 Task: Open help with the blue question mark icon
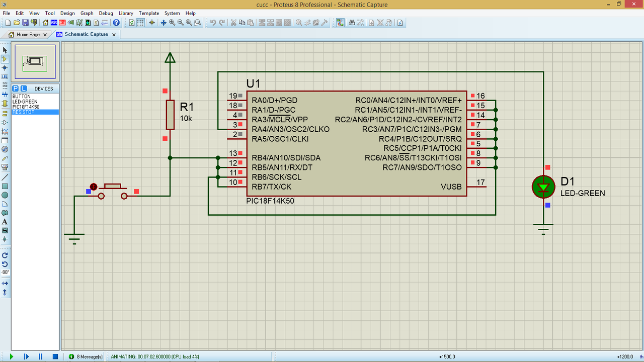[116, 23]
